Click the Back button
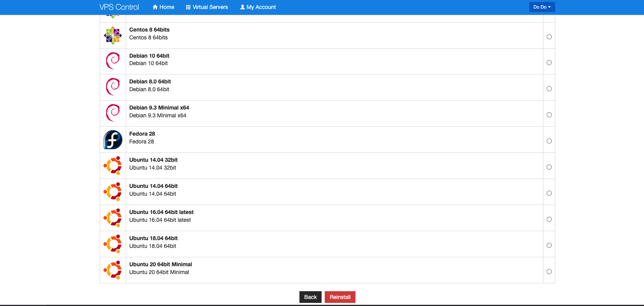644x306 pixels. pos(310,297)
